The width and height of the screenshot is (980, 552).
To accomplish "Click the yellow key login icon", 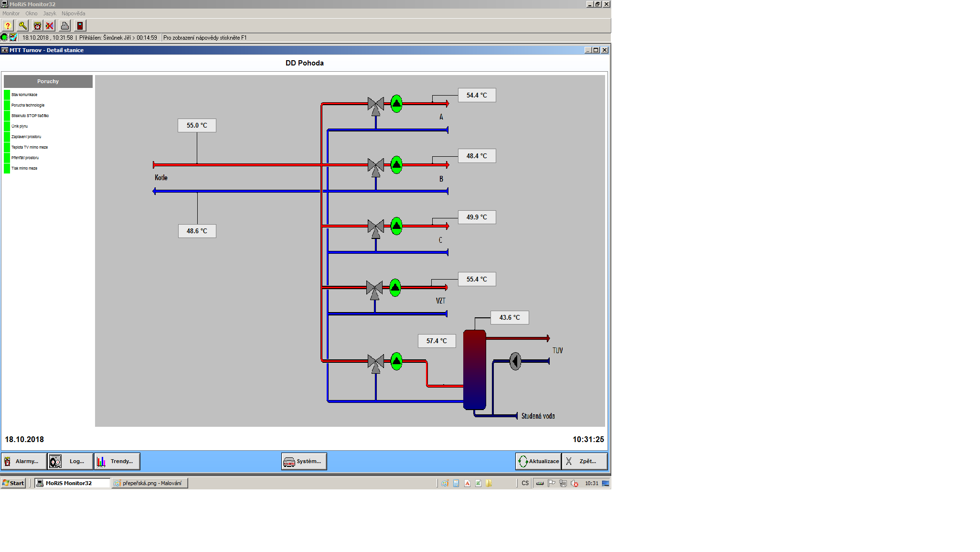I will [22, 26].
